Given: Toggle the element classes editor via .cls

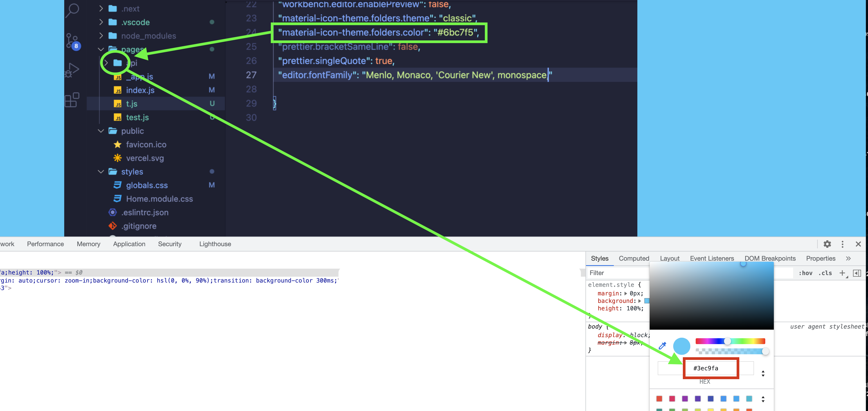Looking at the screenshot, I should pyautogui.click(x=825, y=273).
